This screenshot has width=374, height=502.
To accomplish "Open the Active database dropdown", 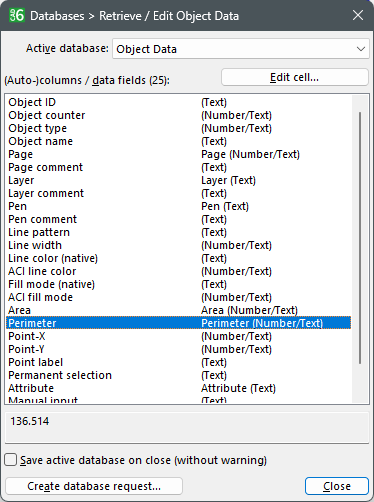I will pos(241,49).
